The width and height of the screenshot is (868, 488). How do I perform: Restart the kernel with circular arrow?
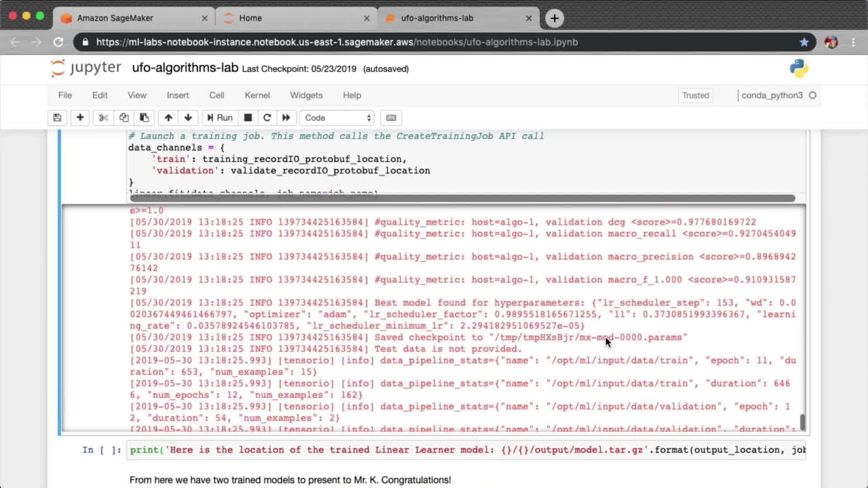click(267, 118)
